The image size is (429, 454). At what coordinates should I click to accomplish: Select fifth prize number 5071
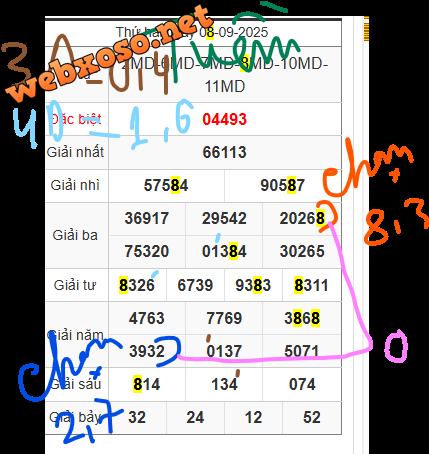302,351
